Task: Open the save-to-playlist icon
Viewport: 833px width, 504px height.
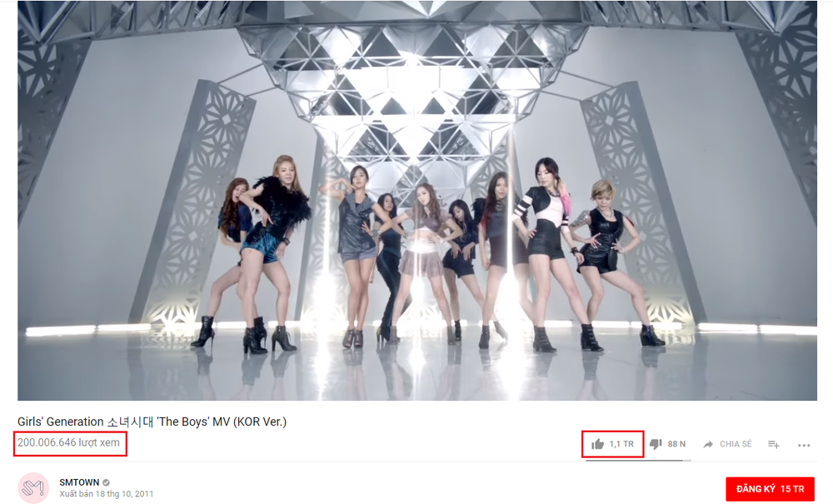Action: pyautogui.click(x=774, y=445)
